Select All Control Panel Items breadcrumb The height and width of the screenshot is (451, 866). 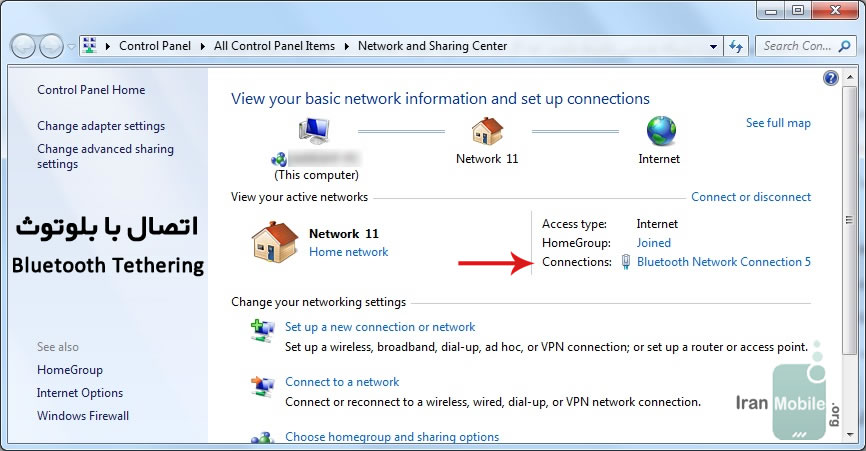(274, 46)
